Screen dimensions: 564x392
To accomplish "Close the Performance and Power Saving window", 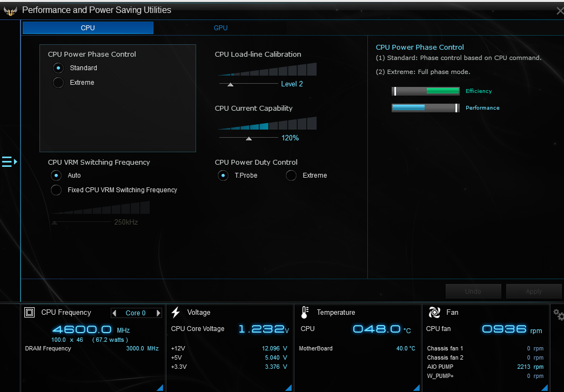I will point(560,11).
